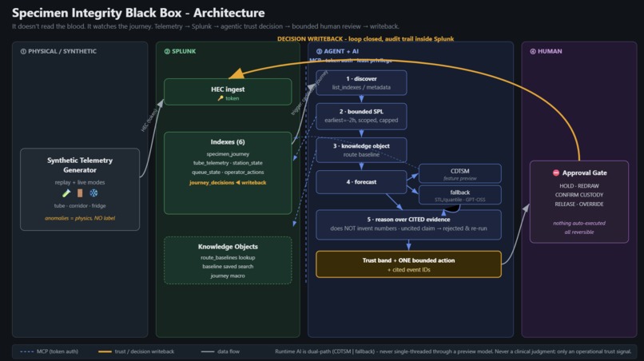Click the 'tube_telemetry' index name
The image size is (644, 361).
coord(211,163)
